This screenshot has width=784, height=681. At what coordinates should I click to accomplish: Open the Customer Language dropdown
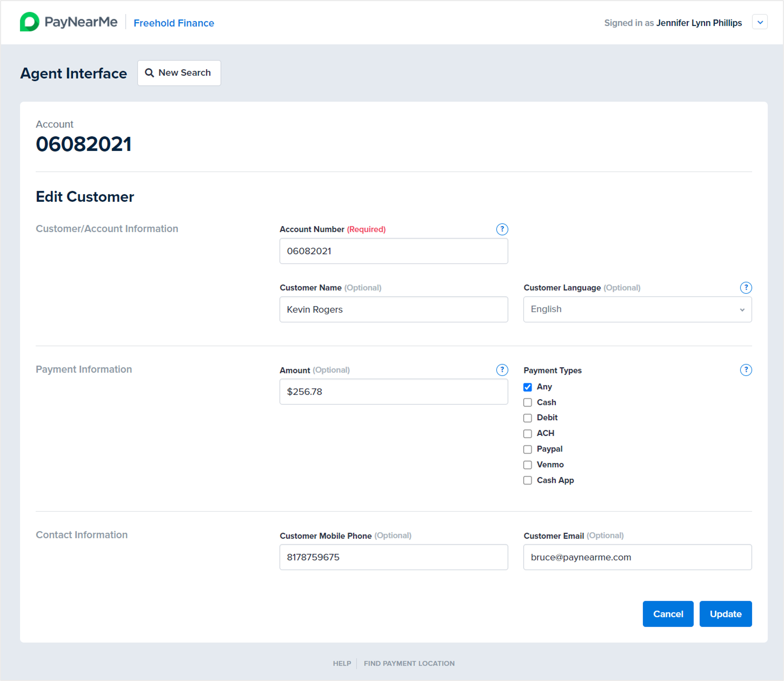point(637,309)
